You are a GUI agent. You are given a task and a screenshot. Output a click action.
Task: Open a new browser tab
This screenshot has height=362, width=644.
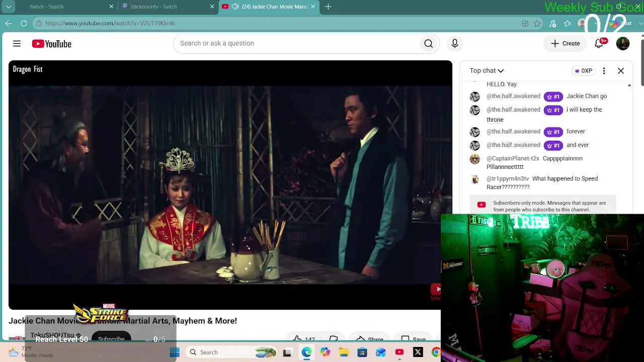click(x=328, y=7)
